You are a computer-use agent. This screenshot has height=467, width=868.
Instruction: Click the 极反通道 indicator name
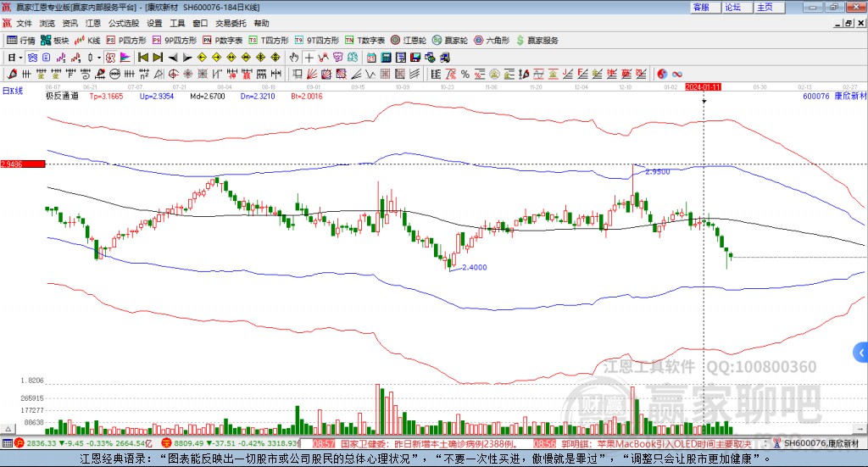[x=62, y=97]
